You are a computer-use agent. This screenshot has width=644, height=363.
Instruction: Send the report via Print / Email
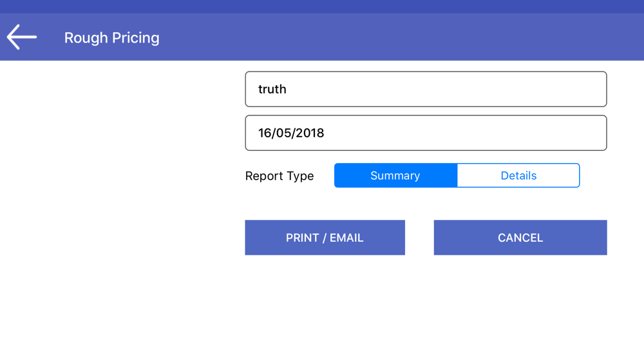[x=325, y=238]
